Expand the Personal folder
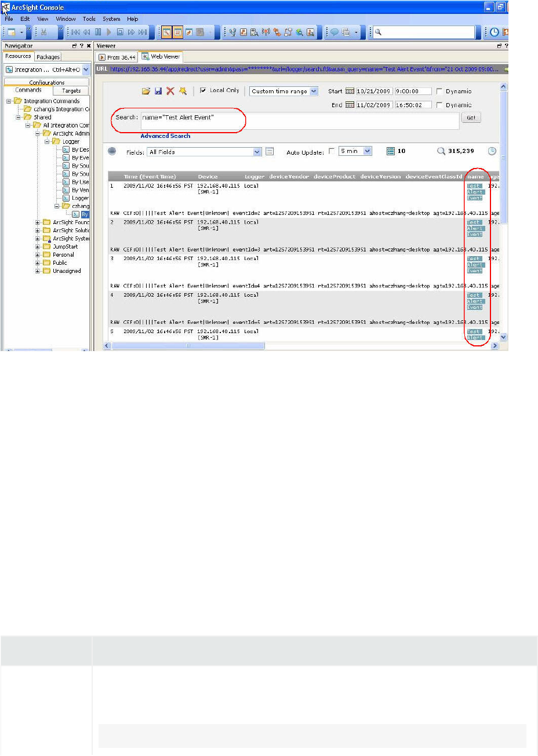This screenshot has width=538, height=756. 38,255
